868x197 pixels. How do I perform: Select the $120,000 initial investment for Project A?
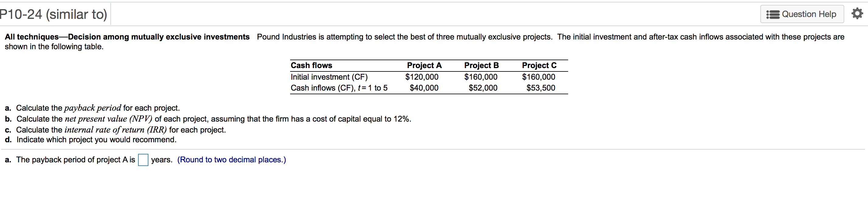[422, 77]
